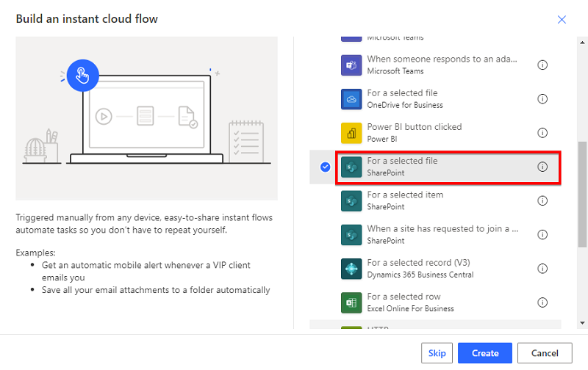This screenshot has height=370, width=588.
Task: Click SharePoint icon beside 'When a site has requested'
Action: click(351, 235)
